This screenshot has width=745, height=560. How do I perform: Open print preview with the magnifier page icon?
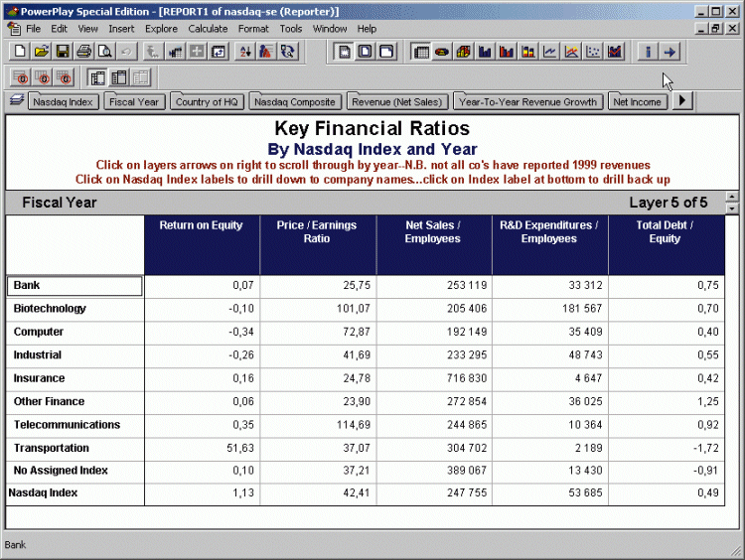[105, 52]
